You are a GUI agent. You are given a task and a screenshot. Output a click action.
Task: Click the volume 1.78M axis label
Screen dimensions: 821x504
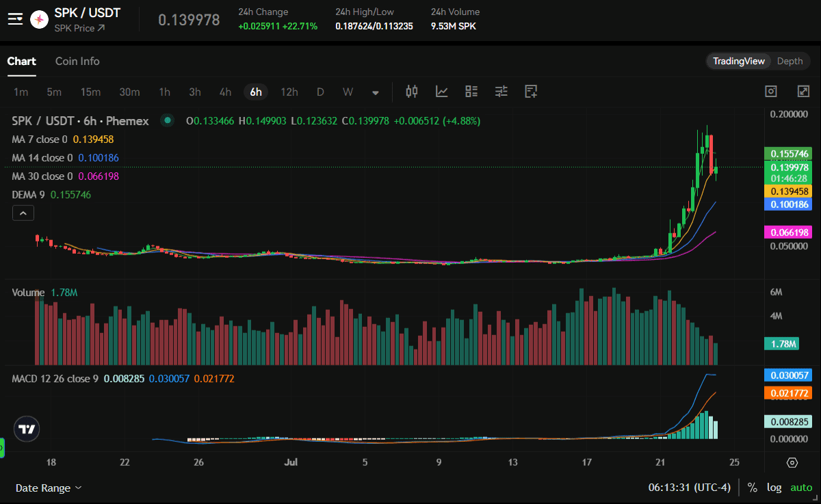783,344
